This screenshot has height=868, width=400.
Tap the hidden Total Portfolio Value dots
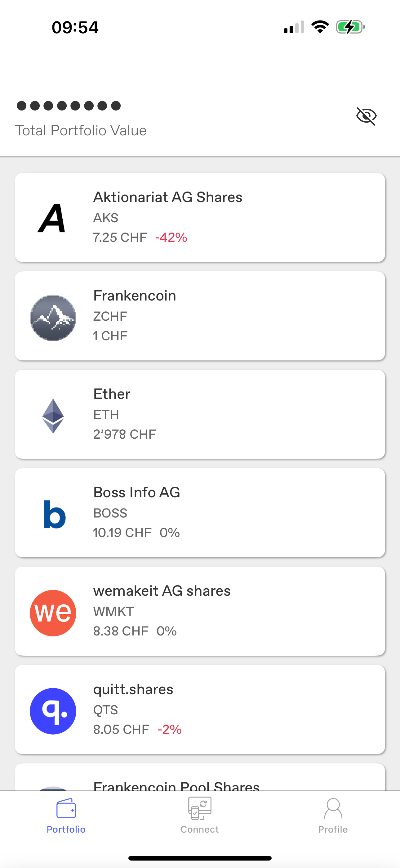click(x=69, y=106)
